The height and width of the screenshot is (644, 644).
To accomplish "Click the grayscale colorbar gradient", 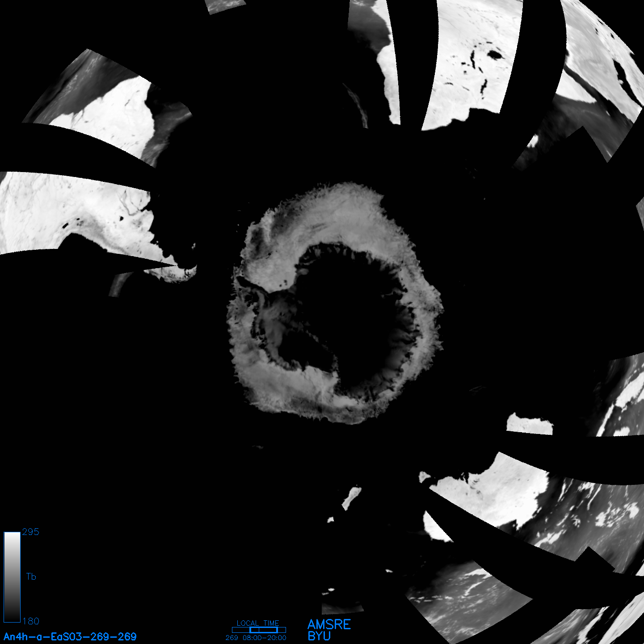I will point(12,577).
